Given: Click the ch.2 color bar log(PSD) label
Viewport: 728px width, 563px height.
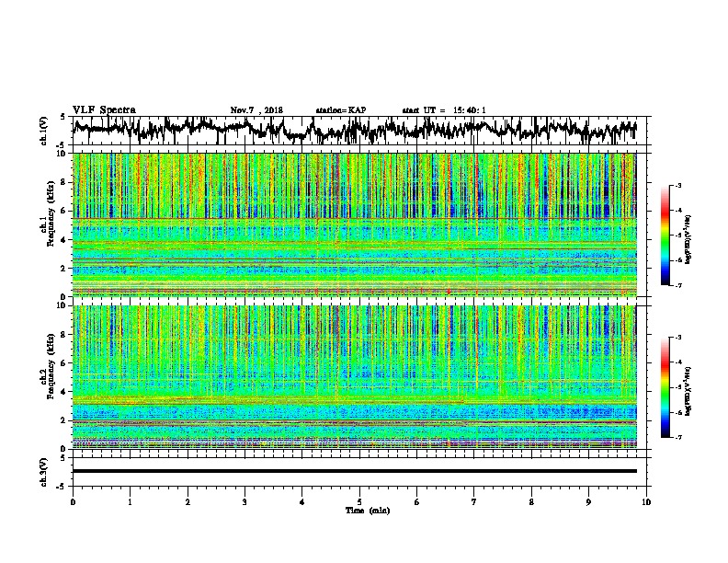Looking at the screenshot, I should click(x=688, y=391).
